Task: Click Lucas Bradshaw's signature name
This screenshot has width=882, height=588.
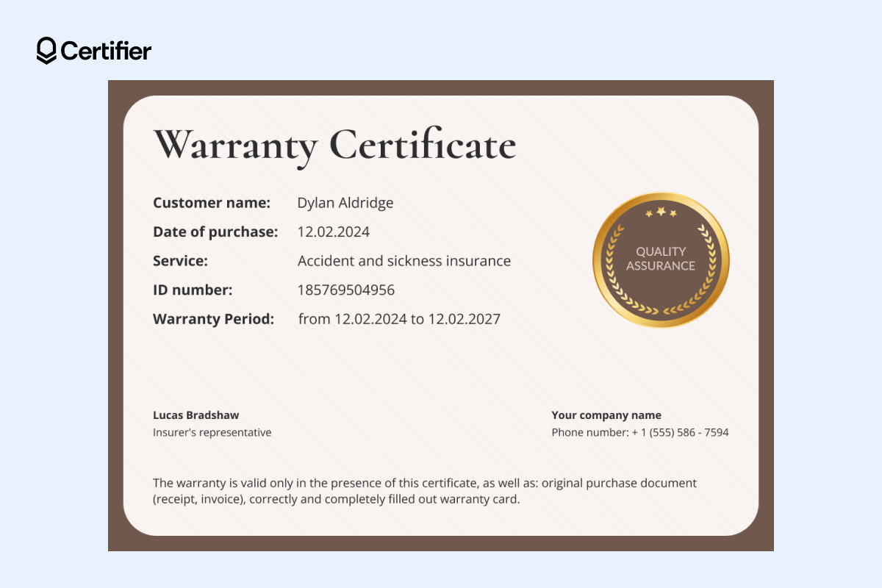Action: 196,415
